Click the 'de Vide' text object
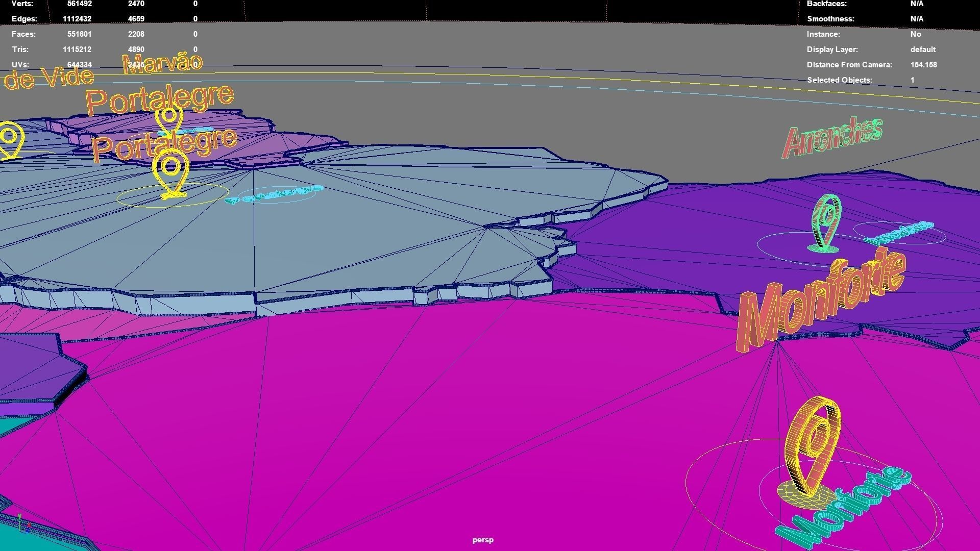980x551 pixels. pos(48,78)
